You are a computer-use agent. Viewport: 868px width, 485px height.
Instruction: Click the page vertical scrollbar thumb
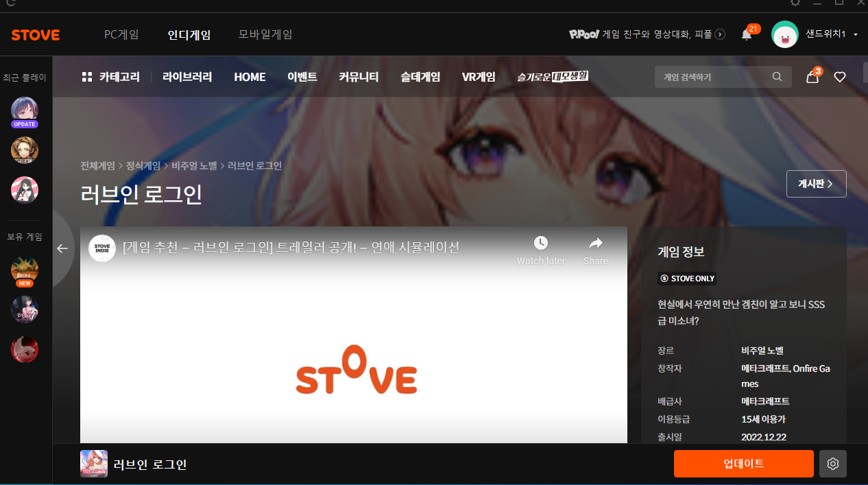tap(865, 72)
